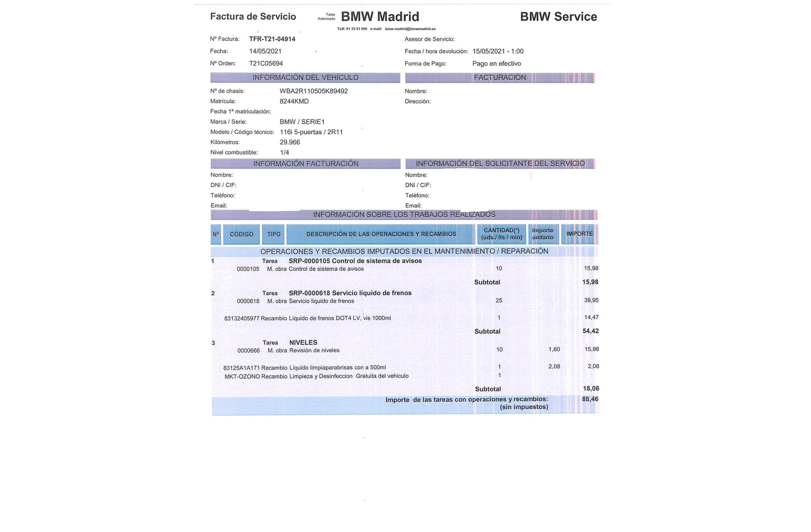Screen dimensions: 811x532
Task: Click the kilometers value 29.966
Action: click(290, 142)
